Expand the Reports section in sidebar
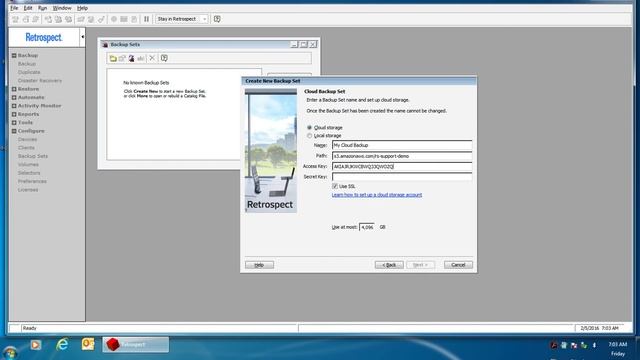Viewport: 640px width, 360px height. point(14,114)
